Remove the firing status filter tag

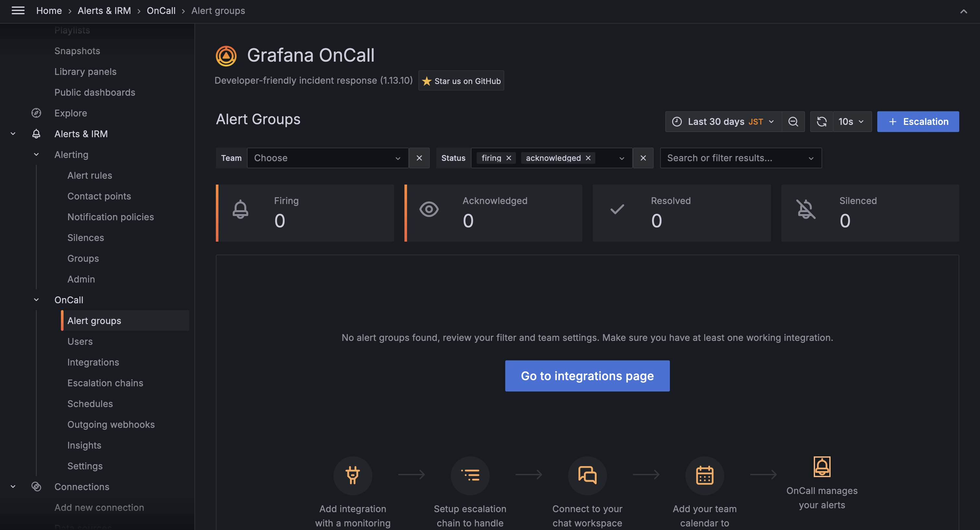point(509,158)
